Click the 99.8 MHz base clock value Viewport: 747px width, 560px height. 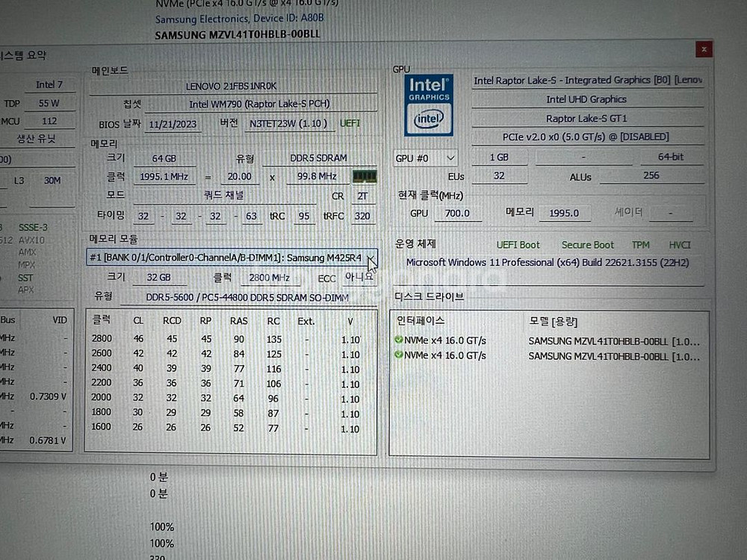point(317,177)
